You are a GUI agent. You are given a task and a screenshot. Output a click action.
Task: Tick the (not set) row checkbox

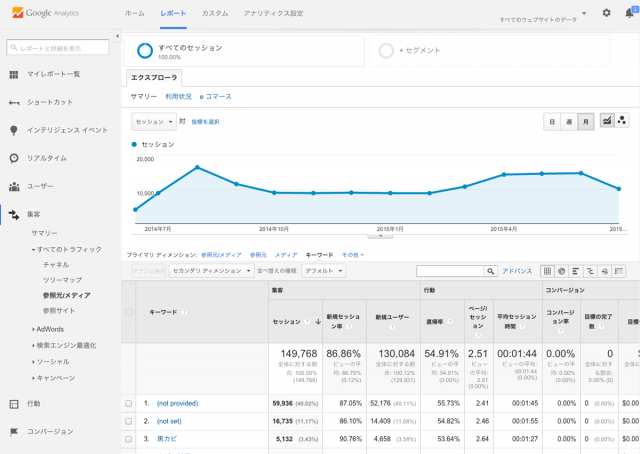click(x=129, y=421)
